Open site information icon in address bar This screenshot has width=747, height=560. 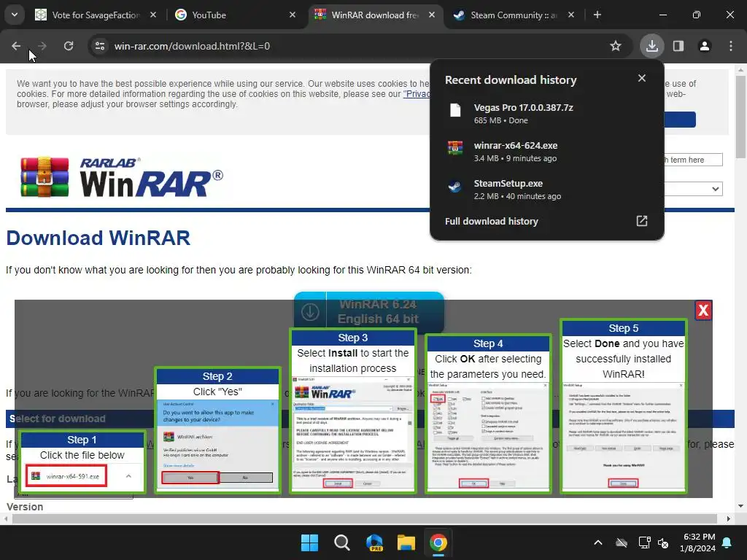(99, 46)
